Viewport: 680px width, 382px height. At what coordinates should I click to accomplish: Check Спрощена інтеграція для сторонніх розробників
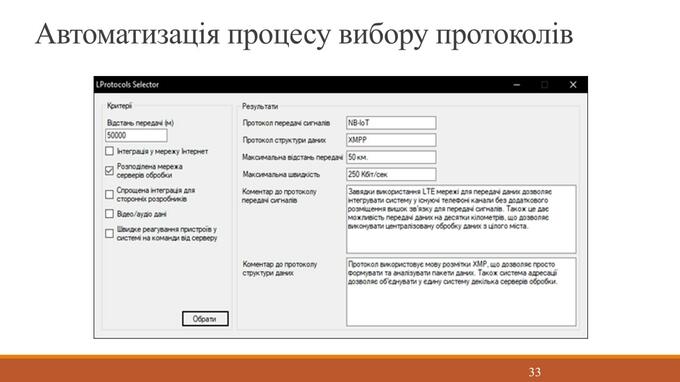point(109,194)
